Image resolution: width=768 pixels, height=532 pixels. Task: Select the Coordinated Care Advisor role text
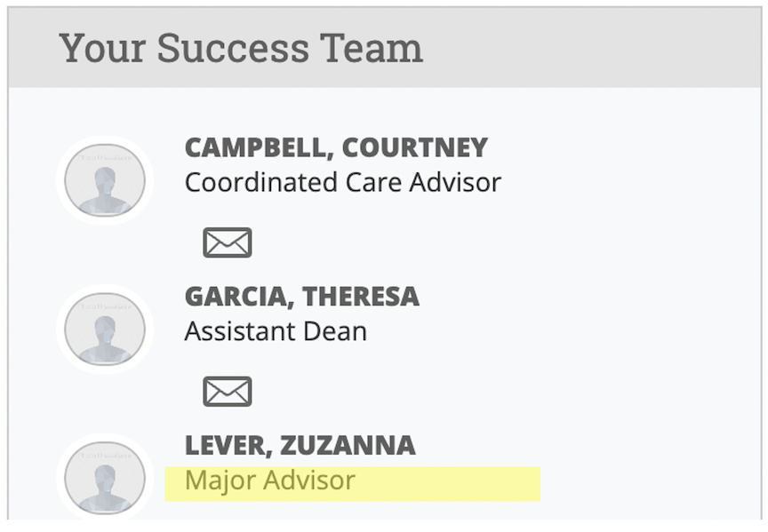coord(343,183)
